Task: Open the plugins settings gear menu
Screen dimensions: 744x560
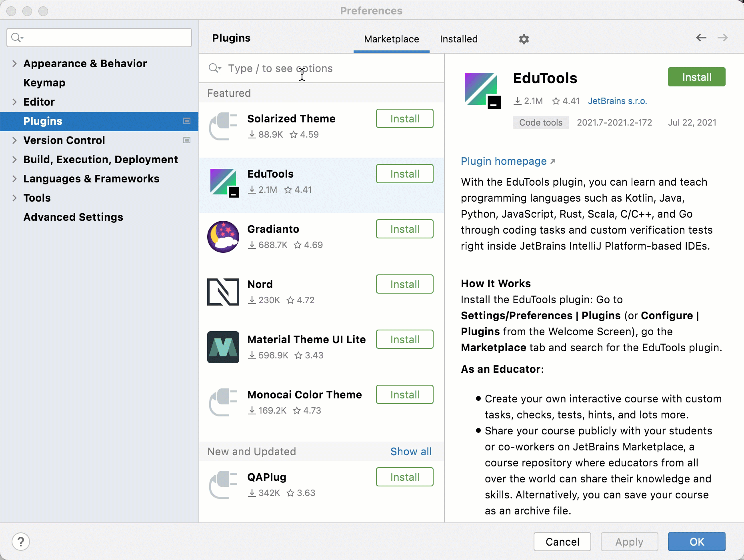Action: click(524, 39)
